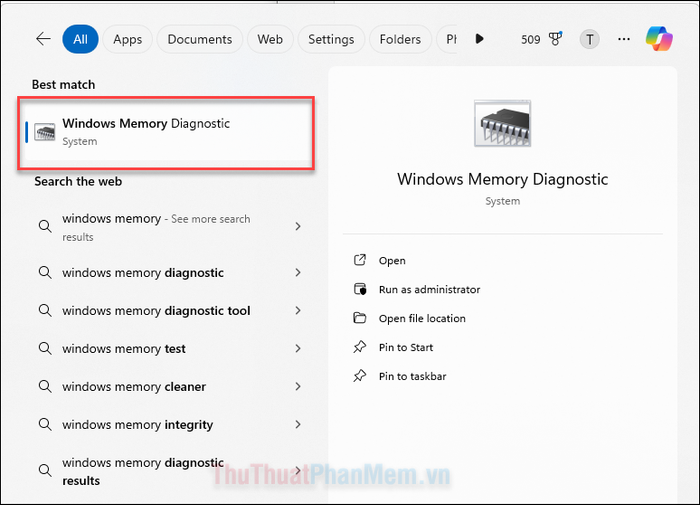Click the Pin to Start pin icon
This screenshot has width=700, height=505.
click(360, 347)
